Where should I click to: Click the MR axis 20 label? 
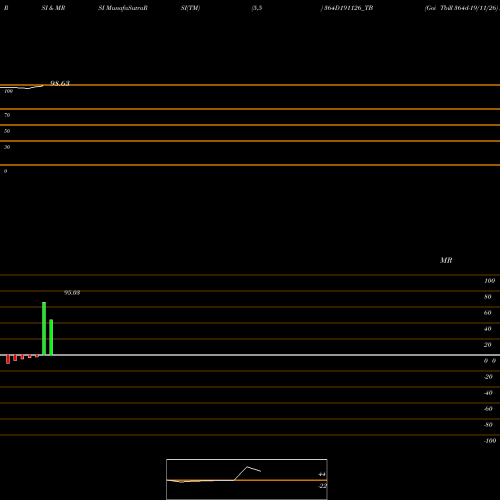pos(488,345)
